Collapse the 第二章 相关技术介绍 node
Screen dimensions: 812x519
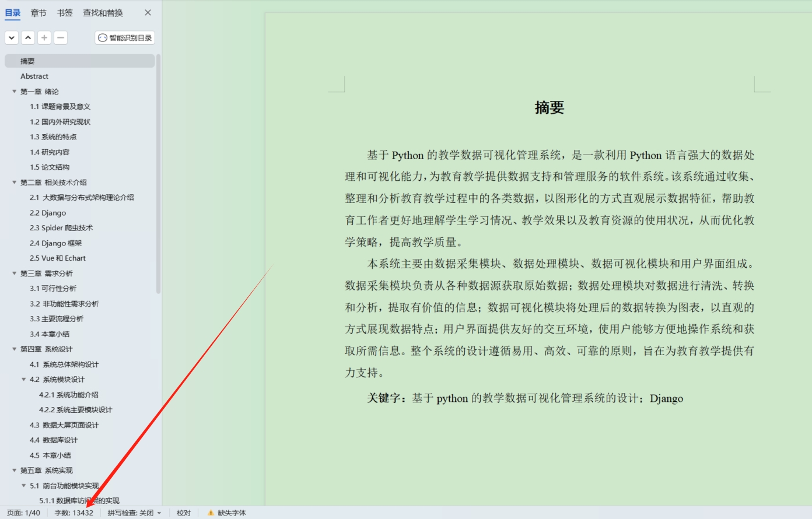(15, 183)
